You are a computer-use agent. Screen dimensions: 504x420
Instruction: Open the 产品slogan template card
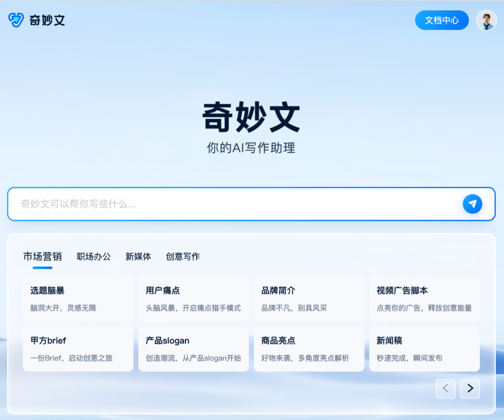coord(194,349)
